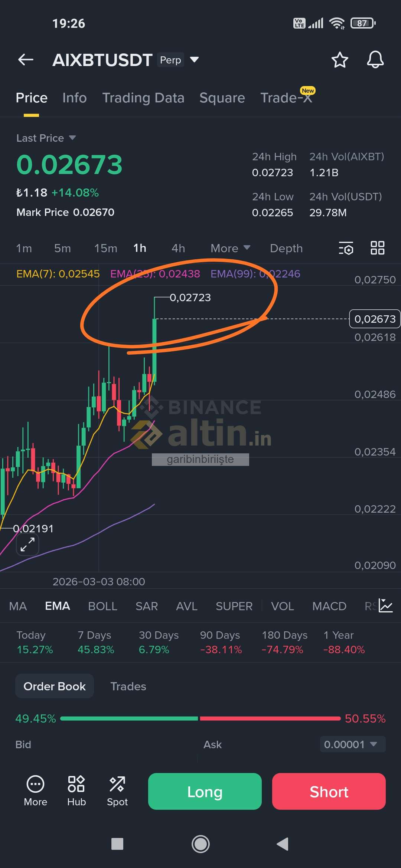Tap the green Long button
This screenshot has width=401, height=868.
click(x=205, y=791)
